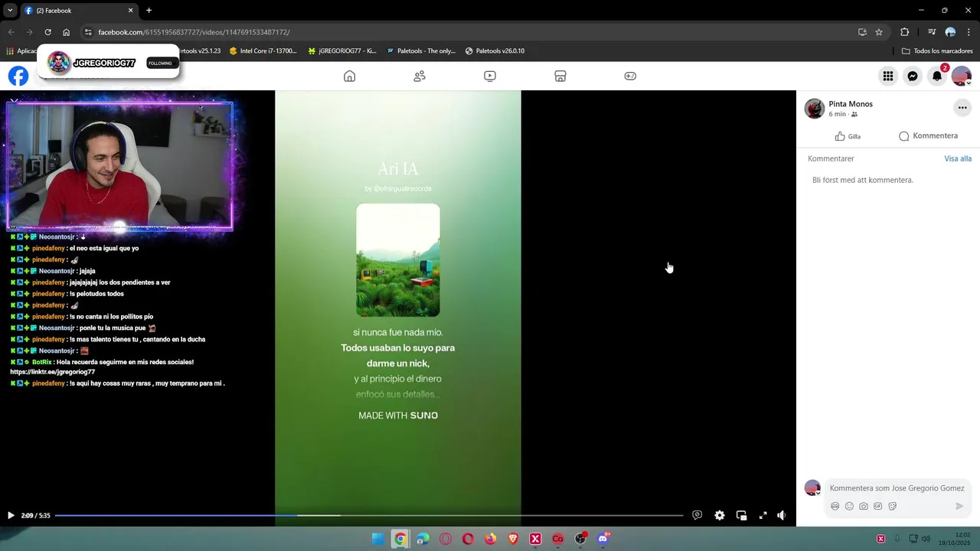Add a GIF to comment
980x551 pixels.
click(x=878, y=506)
